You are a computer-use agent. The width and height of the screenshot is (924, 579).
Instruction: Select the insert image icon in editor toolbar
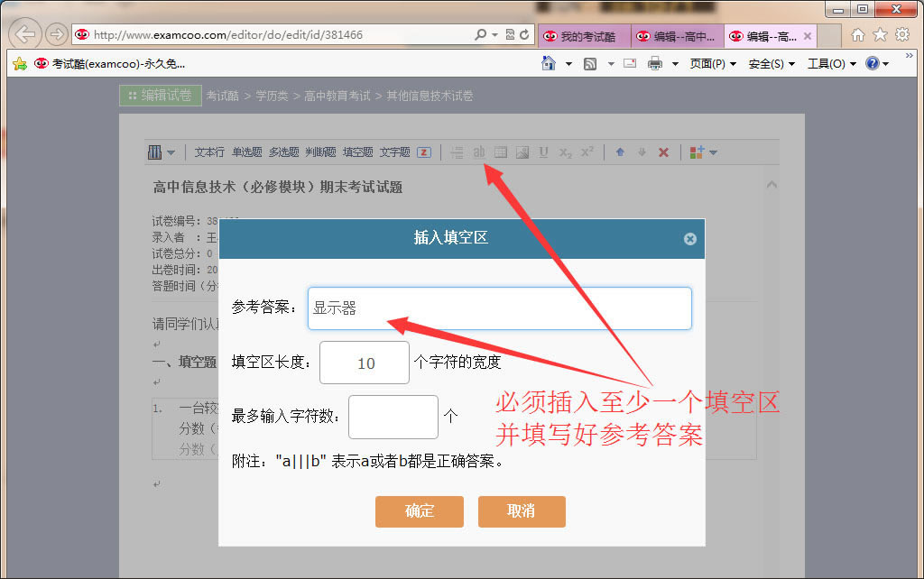(x=522, y=152)
